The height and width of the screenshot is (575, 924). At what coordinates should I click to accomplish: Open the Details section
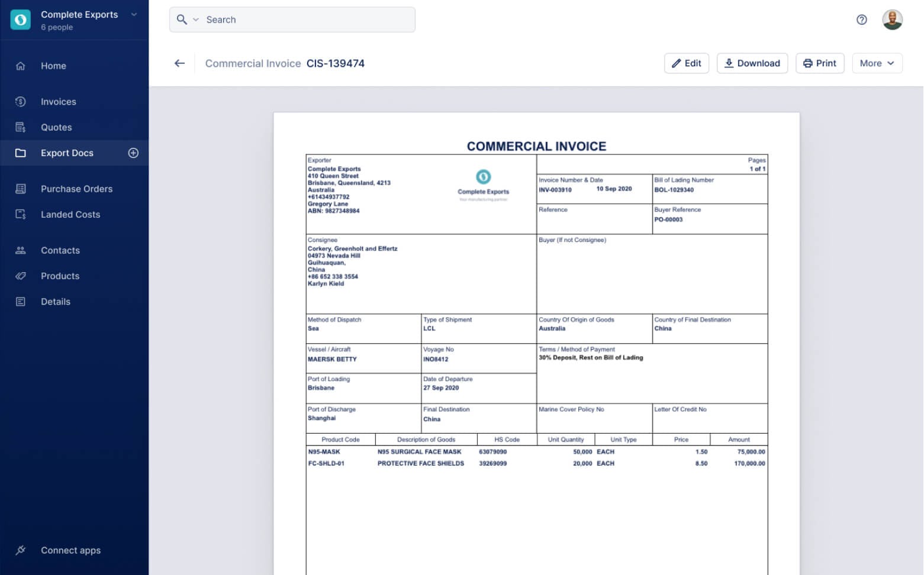(55, 302)
